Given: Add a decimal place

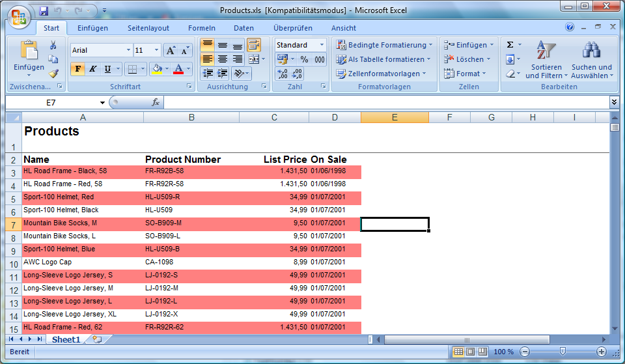Looking at the screenshot, I should coord(283,74).
